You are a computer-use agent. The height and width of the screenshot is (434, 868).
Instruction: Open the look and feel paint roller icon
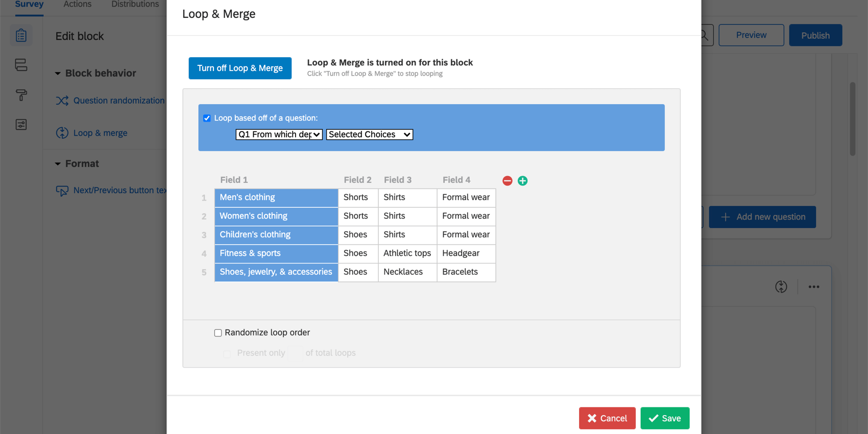point(21,95)
